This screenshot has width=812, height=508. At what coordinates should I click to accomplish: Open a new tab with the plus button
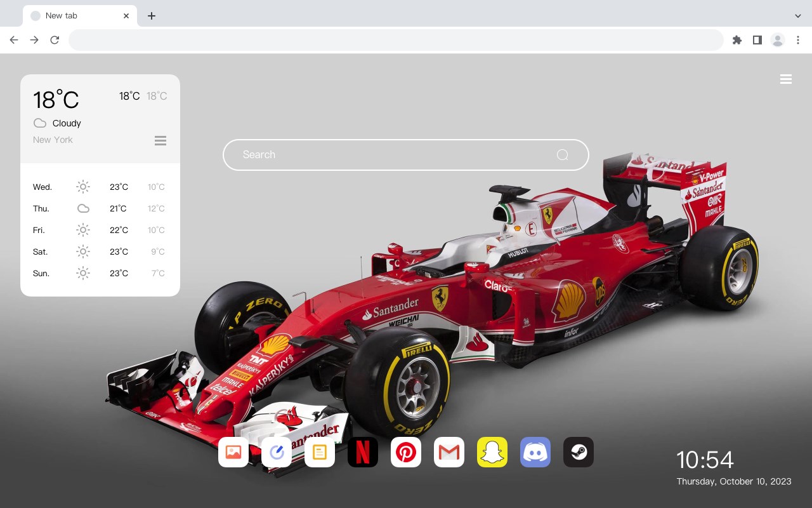point(151,16)
